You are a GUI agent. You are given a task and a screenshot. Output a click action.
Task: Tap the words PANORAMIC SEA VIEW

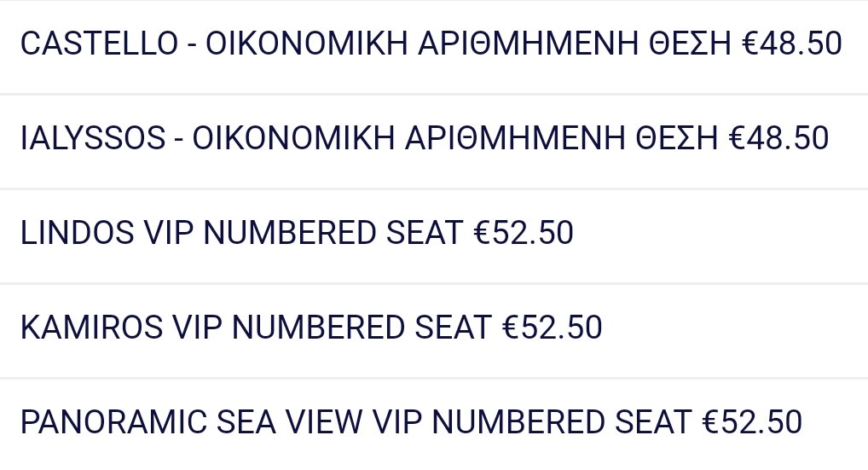[x=192, y=422]
